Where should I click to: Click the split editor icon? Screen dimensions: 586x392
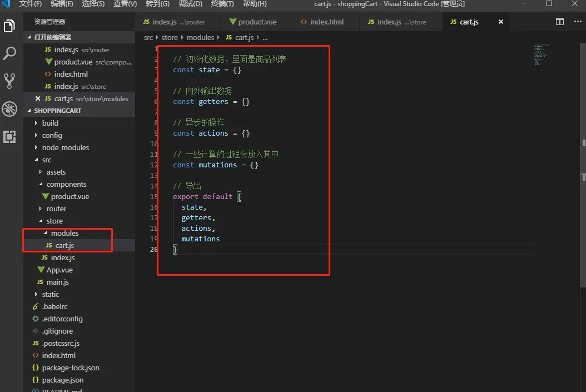coord(560,22)
